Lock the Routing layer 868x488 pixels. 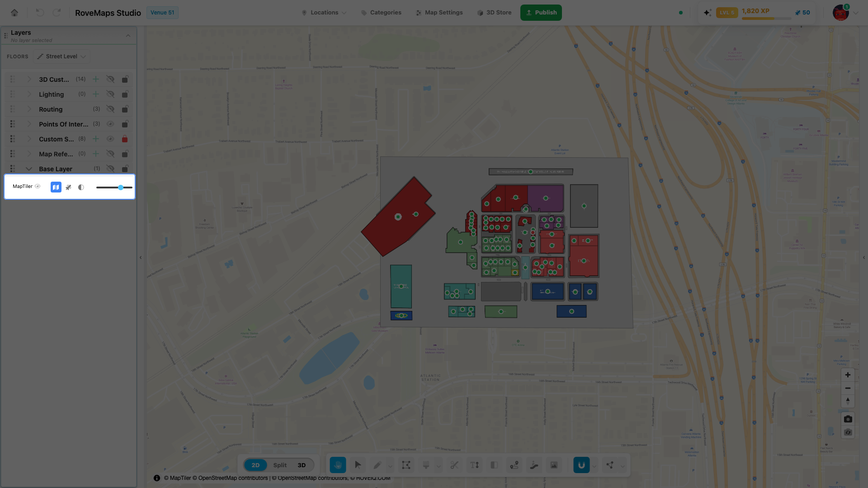tap(125, 109)
